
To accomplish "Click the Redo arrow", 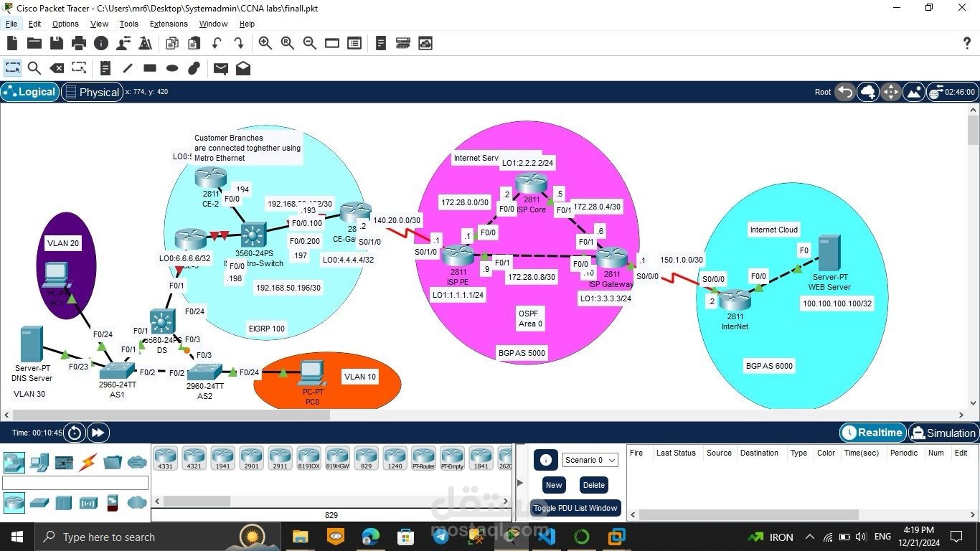I will pyautogui.click(x=237, y=43).
